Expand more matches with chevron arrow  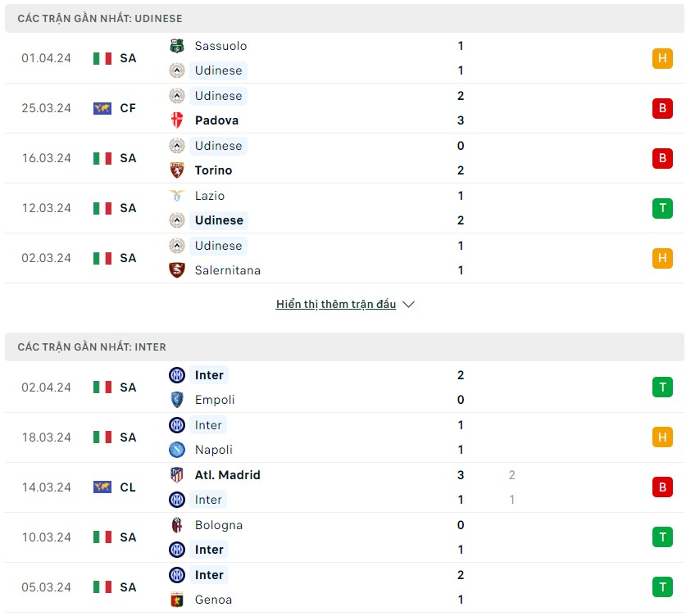click(408, 304)
